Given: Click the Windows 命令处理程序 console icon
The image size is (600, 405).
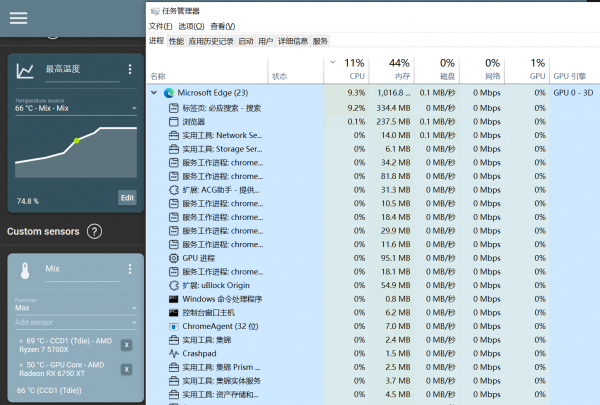Looking at the screenshot, I should 174,299.
